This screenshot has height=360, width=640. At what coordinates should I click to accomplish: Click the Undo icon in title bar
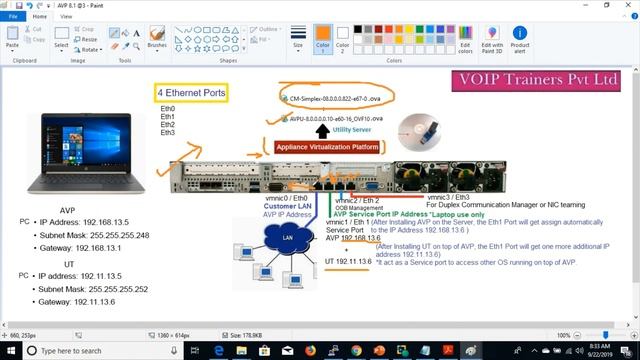(29, 6)
